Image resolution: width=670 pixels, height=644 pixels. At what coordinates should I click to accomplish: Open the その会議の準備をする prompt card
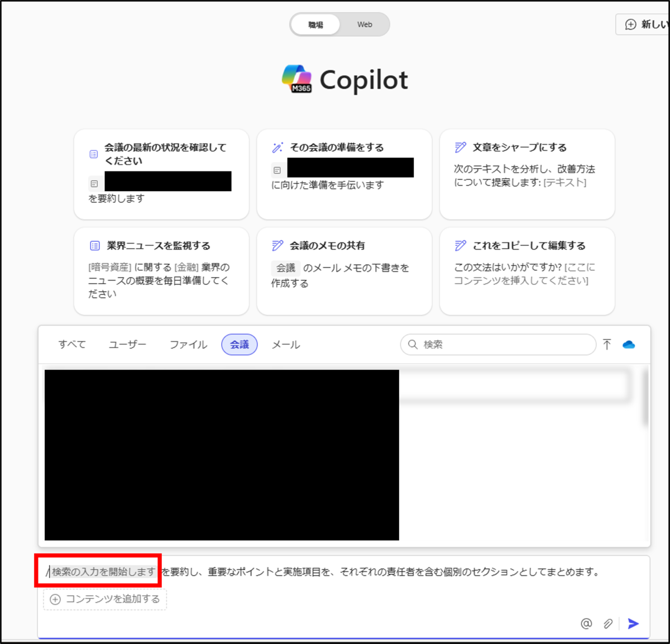tap(344, 174)
